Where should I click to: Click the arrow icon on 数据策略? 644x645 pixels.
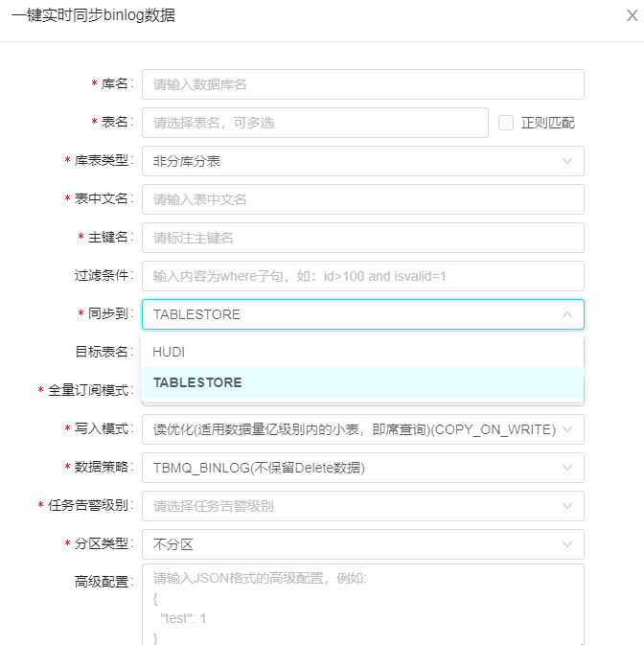point(567,468)
